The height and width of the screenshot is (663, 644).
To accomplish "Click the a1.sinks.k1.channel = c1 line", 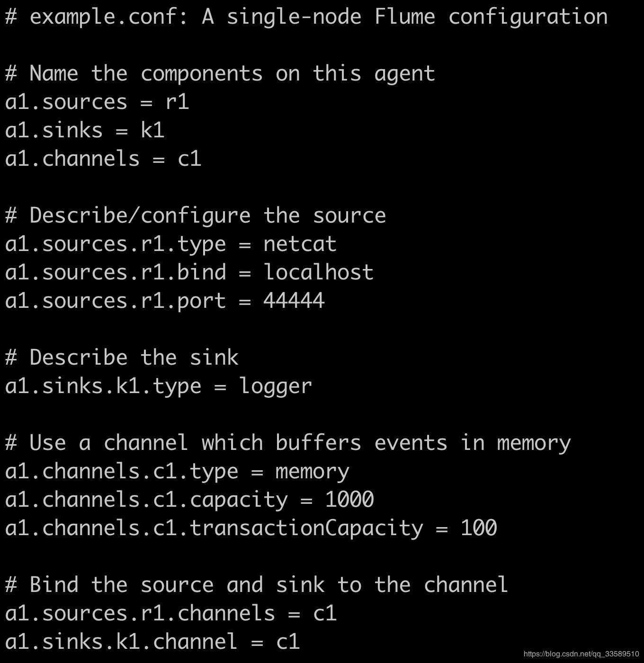I will 152,642.
